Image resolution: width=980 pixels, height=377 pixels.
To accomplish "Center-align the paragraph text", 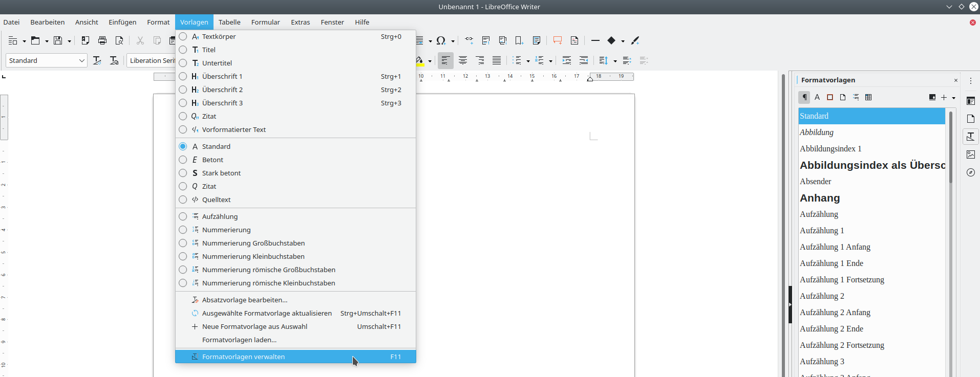I will [x=463, y=60].
